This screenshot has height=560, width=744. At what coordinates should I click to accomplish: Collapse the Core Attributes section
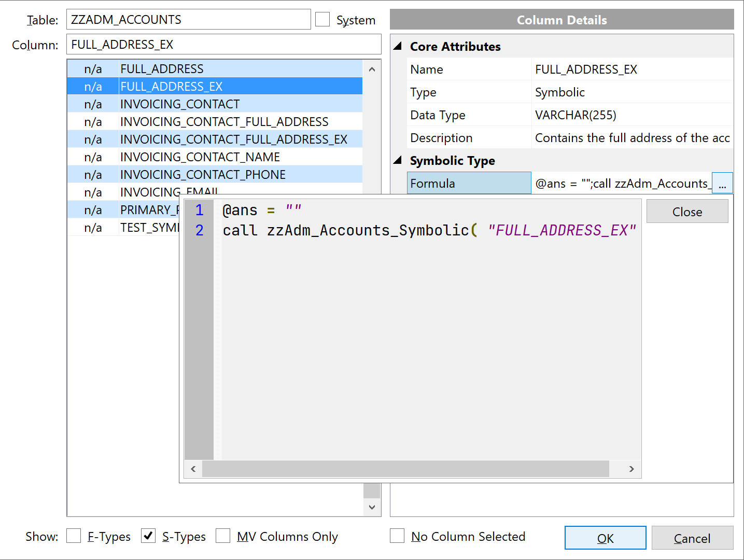pos(398,46)
